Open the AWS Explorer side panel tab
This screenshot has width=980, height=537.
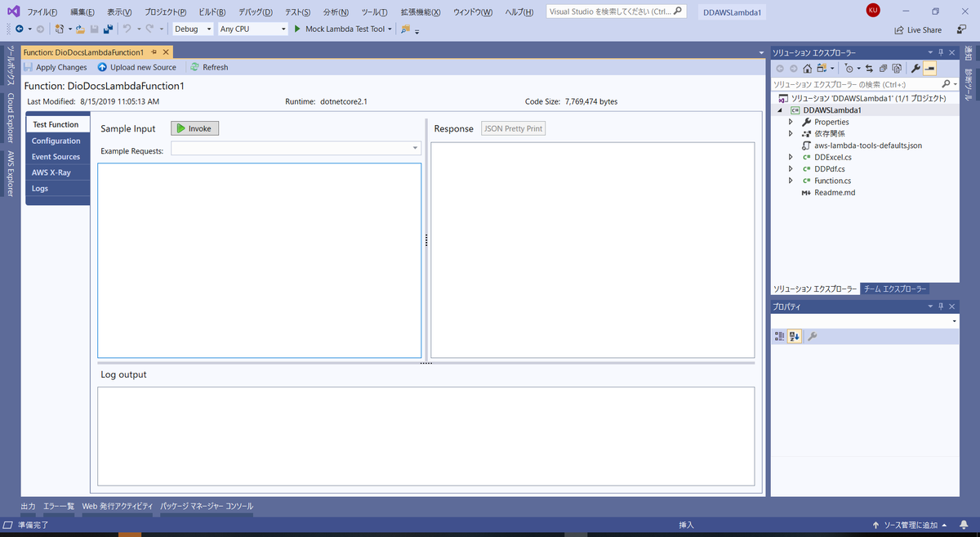(x=11, y=173)
